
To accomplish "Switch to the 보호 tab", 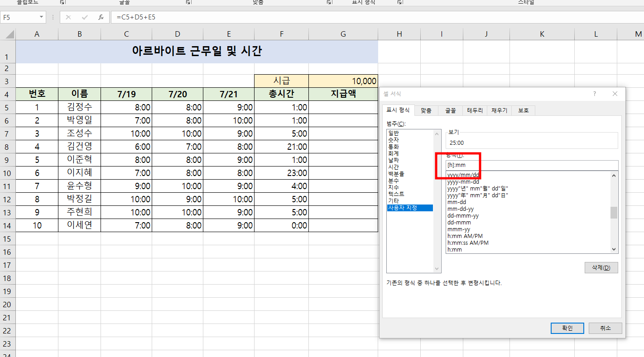I will click(x=524, y=110).
